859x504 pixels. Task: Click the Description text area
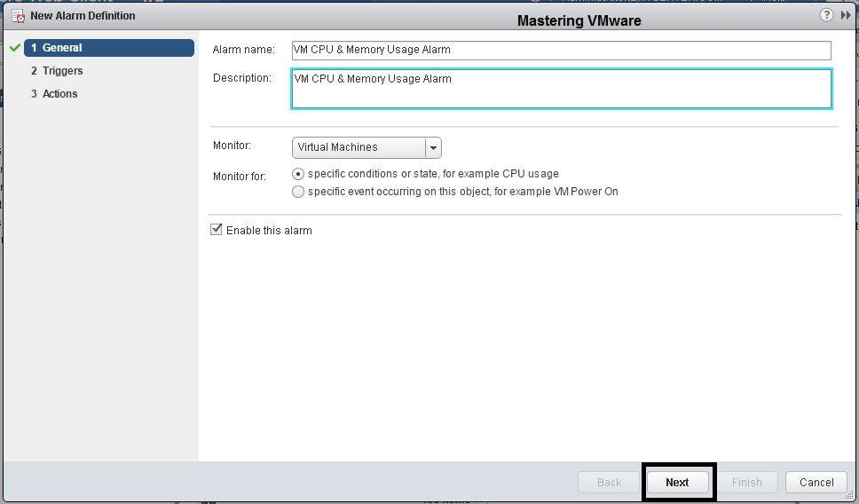pyautogui.click(x=561, y=88)
